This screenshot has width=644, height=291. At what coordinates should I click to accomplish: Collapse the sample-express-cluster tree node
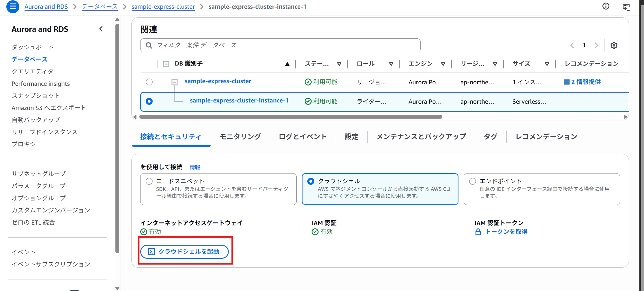tap(175, 82)
